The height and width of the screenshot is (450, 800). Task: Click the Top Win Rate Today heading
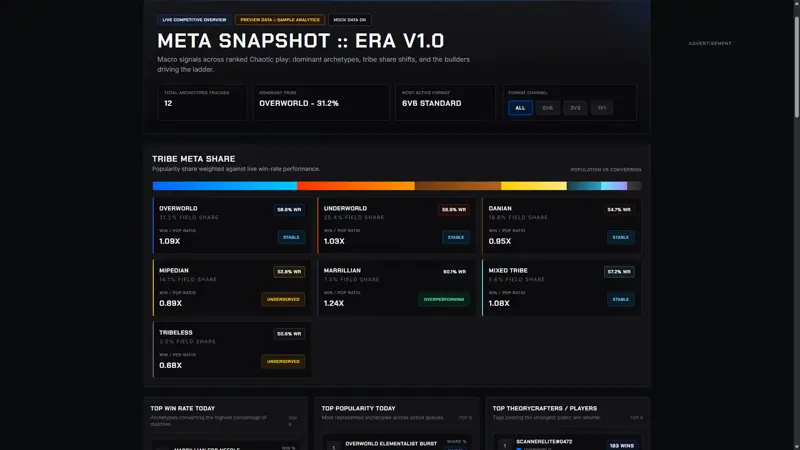coord(183,409)
